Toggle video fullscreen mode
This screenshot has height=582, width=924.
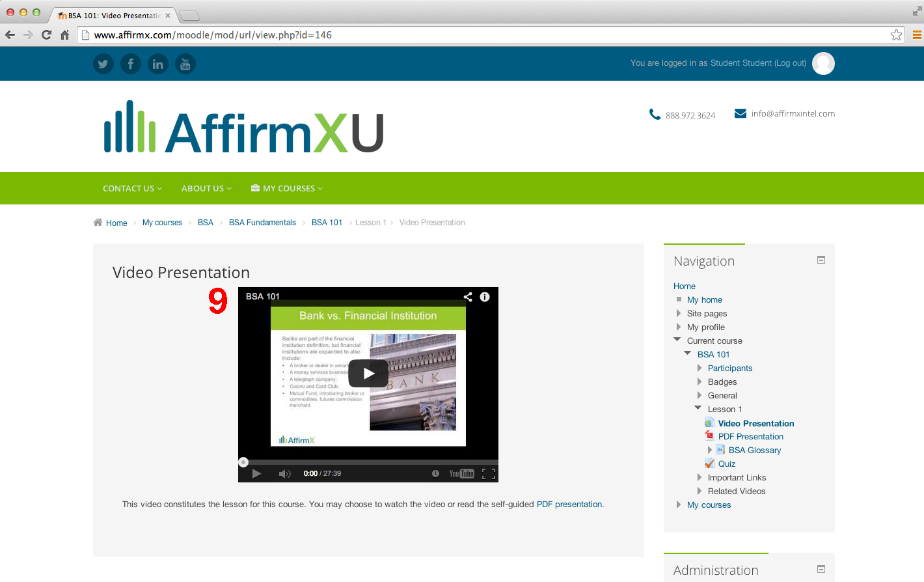click(489, 474)
